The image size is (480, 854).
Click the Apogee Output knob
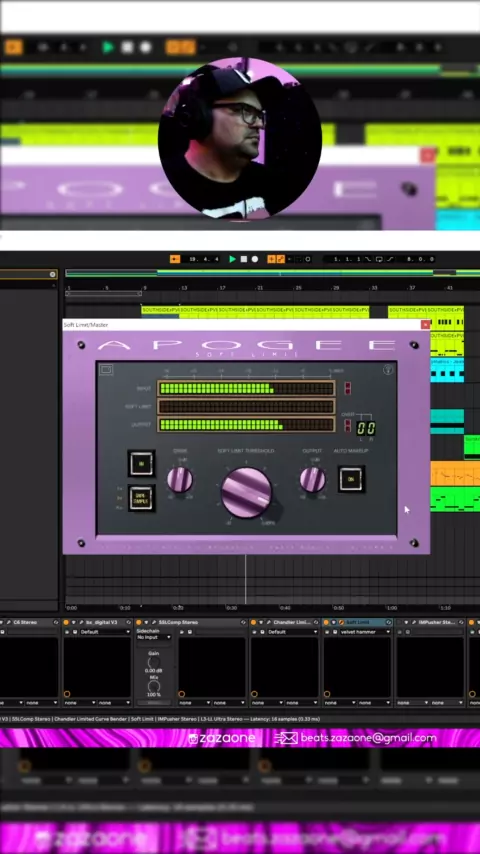(x=313, y=479)
